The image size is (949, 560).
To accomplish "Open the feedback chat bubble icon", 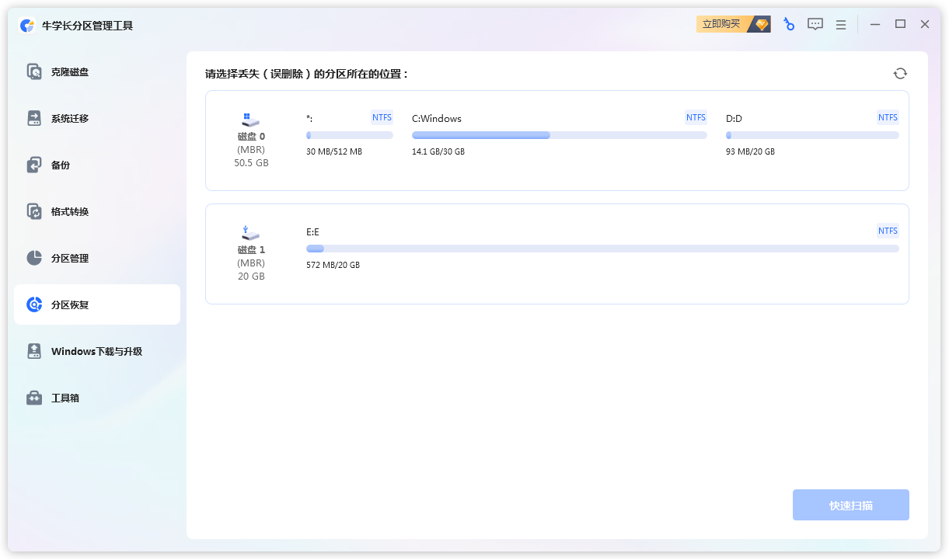I will tap(815, 25).
